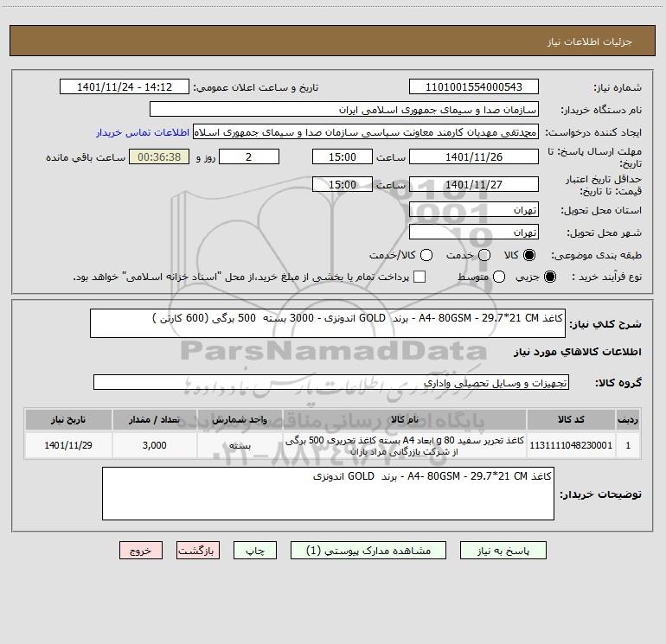Click the پاسخ به نیاز button

503,551
